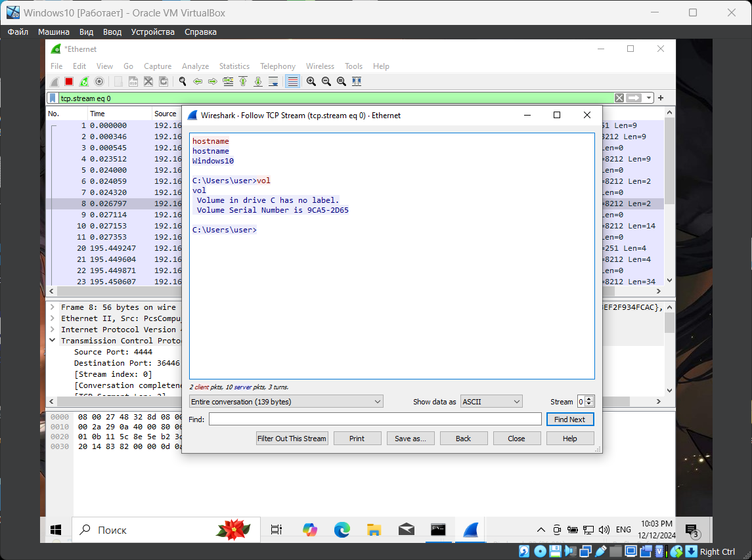
Task: Restart current capture with the green fin icon
Action: 84,81
